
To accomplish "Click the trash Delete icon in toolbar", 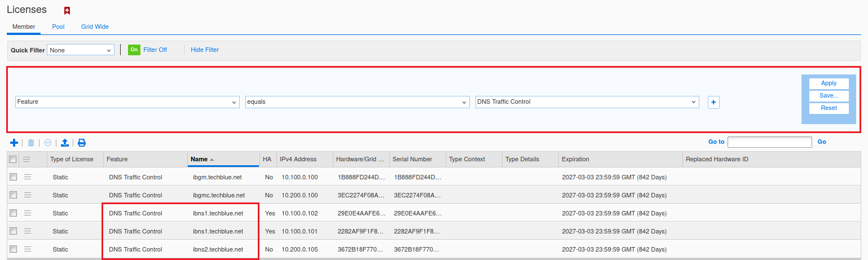I will (31, 143).
